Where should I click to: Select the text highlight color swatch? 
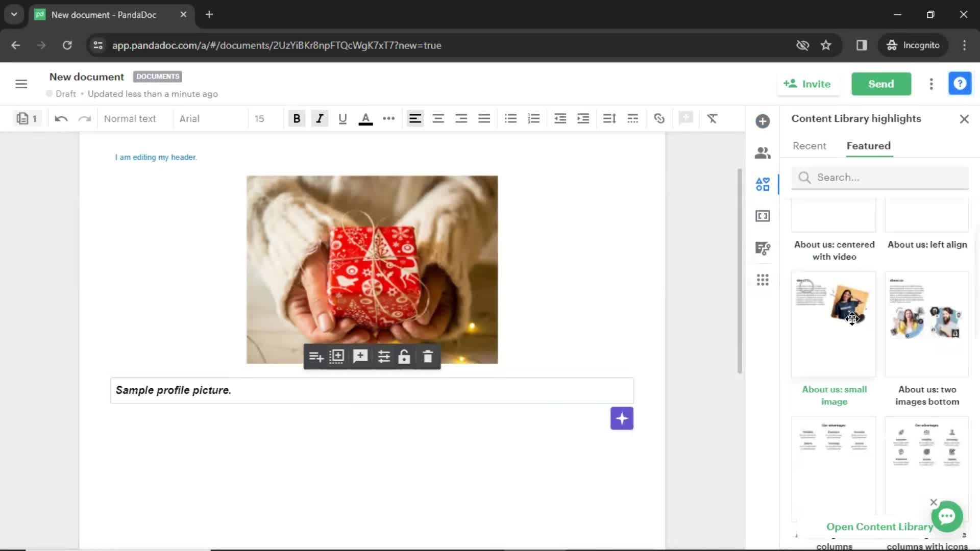(365, 124)
